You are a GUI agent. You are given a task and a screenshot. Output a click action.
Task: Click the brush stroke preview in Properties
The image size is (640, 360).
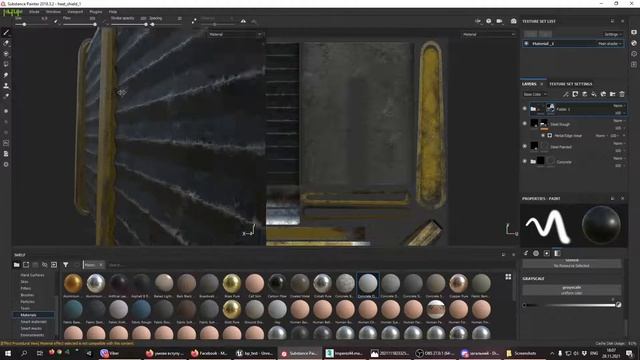click(x=548, y=225)
